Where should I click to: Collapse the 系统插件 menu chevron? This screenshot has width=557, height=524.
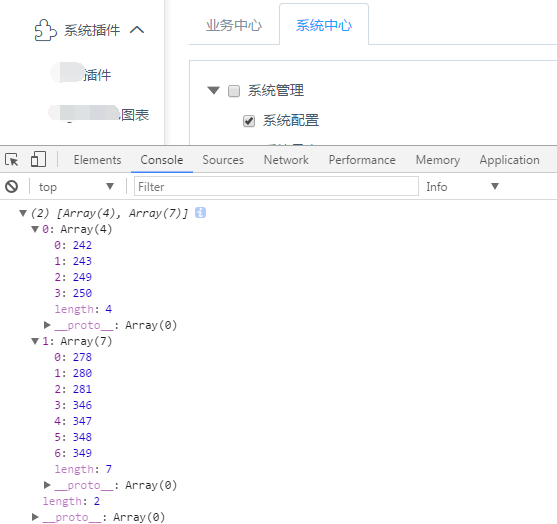click(137, 30)
